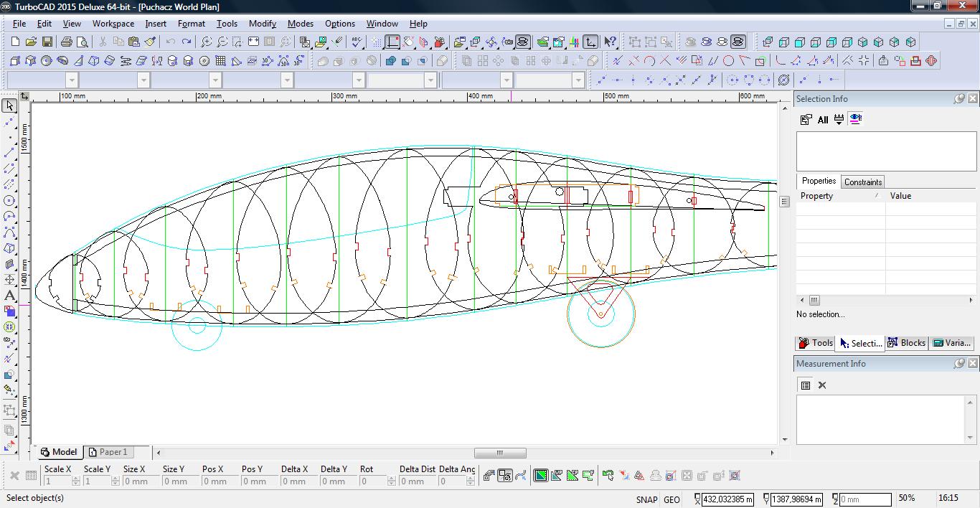Toggle SNAP mode in status bar

(x=646, y=499)
